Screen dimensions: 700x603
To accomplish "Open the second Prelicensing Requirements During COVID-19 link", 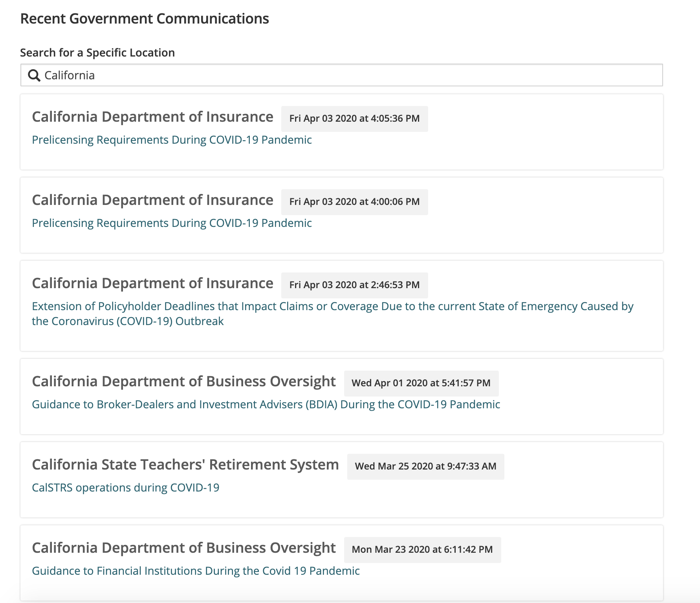I will coord(172,223).
